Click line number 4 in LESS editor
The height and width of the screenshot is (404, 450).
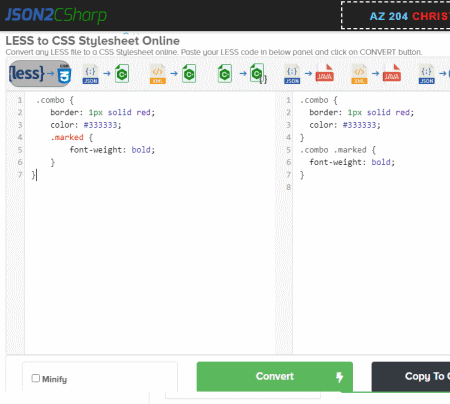20,137
